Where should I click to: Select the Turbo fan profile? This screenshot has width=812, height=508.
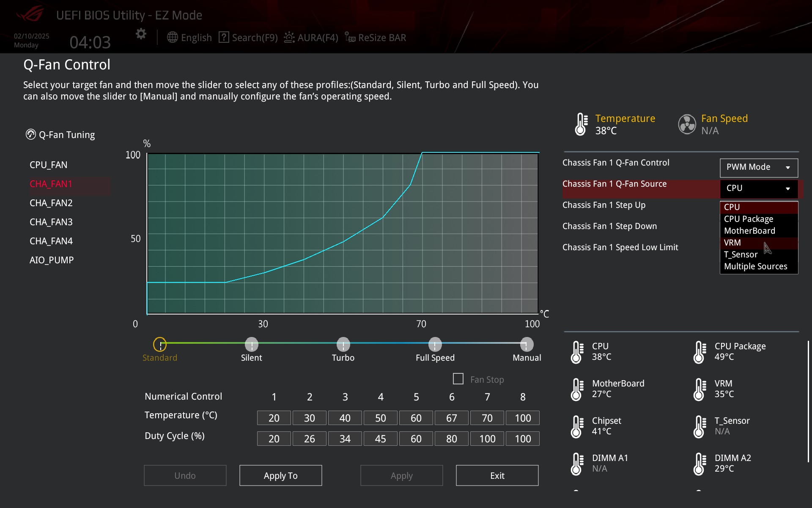343,345
